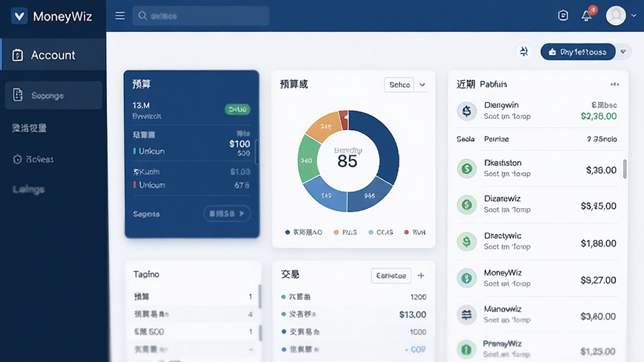Click the Diengwin dollar icon

pos(467,111)
